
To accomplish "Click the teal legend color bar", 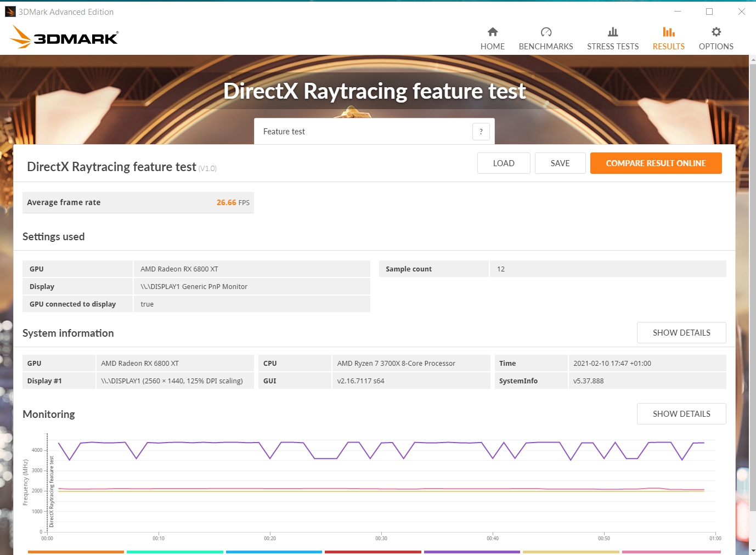I will [175, 552].
